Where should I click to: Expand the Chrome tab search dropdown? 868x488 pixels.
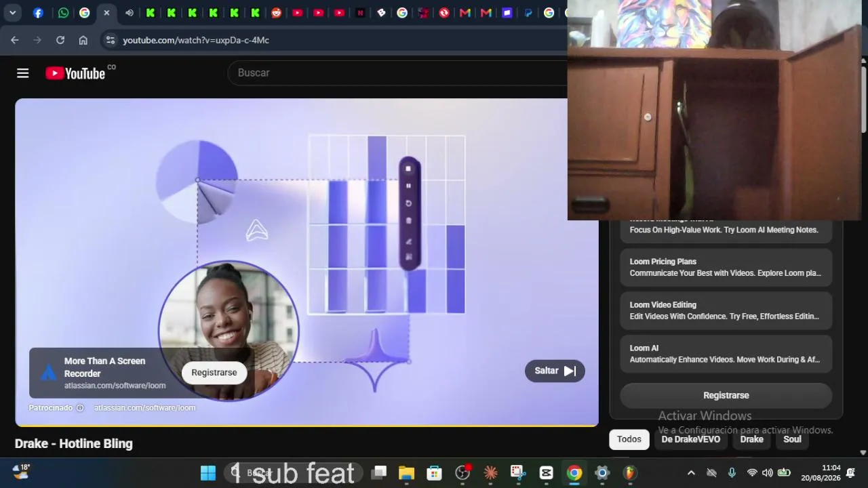(12, 12)
